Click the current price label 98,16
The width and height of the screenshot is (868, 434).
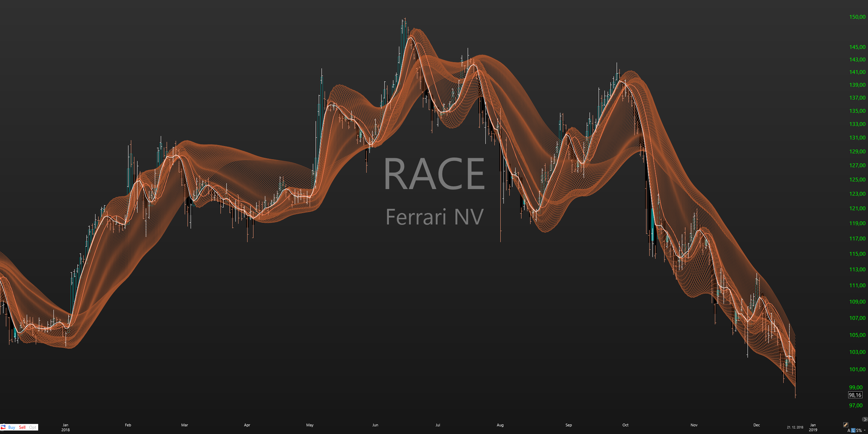point(855,395)
